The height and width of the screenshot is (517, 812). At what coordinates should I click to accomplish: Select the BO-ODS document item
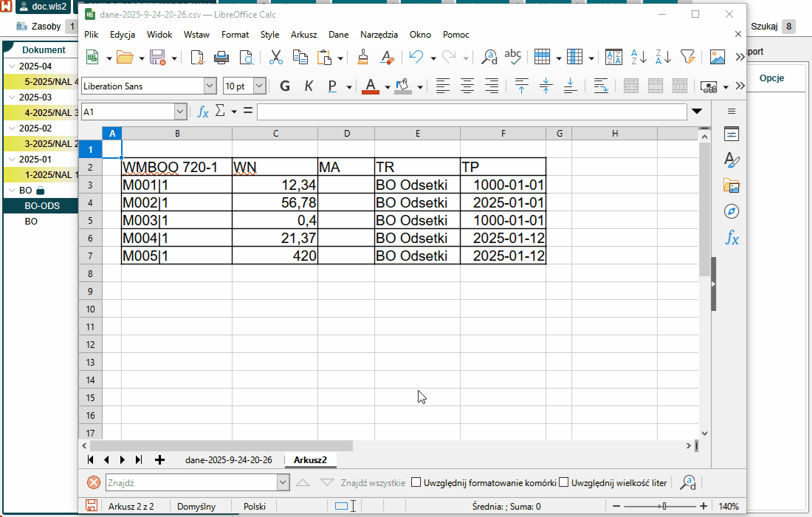click(42, 206)
